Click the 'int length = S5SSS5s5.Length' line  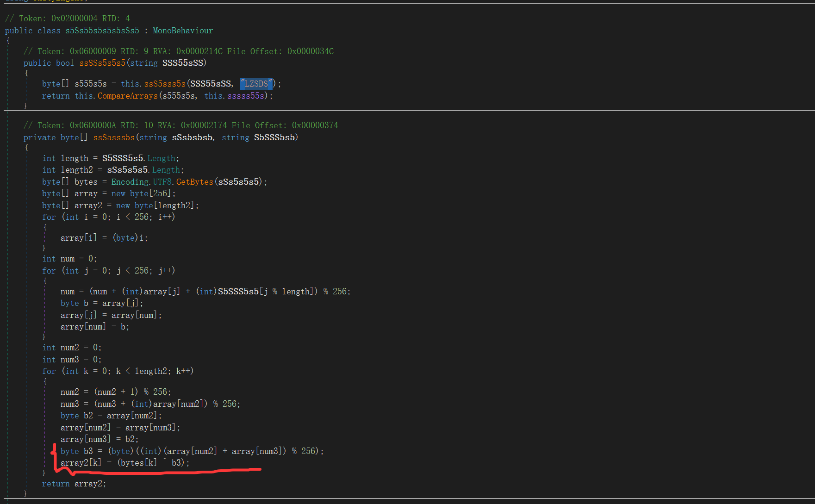point(111,158)
